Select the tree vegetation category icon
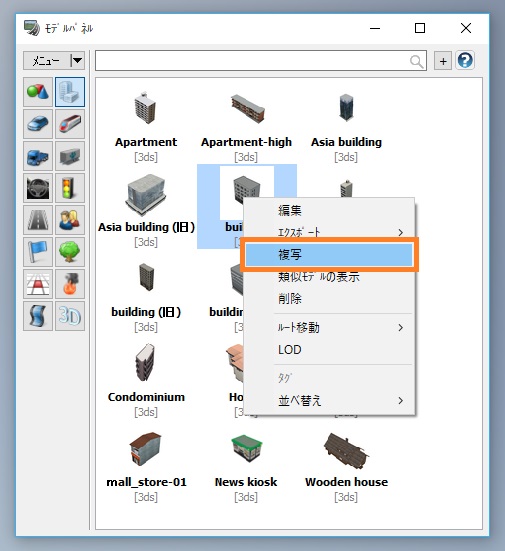The width and height of the screenshot is (505, 551). tap(70, 252)
